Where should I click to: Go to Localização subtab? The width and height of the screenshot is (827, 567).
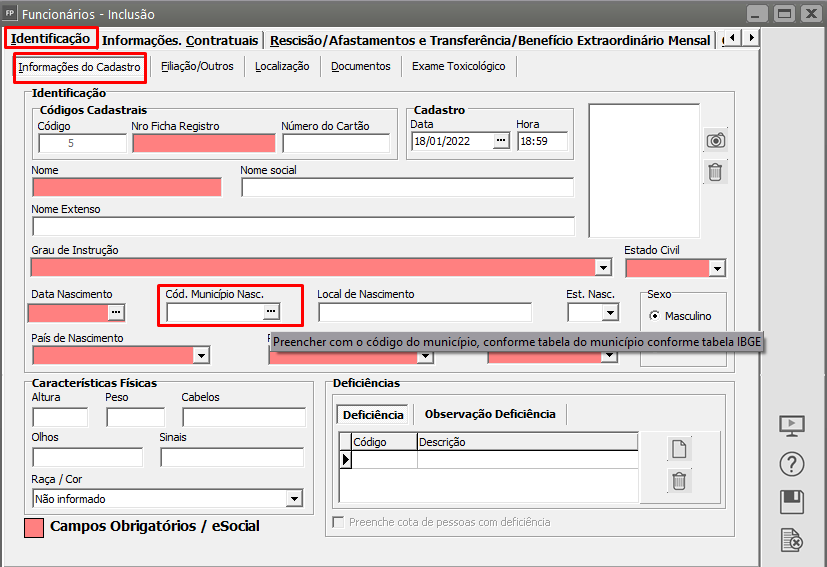click(x=282, y=66)
